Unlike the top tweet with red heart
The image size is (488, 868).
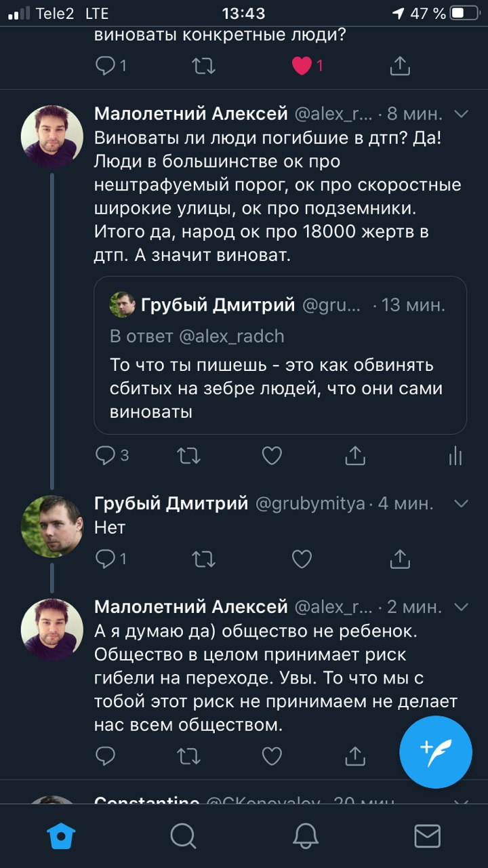(302, 66)
